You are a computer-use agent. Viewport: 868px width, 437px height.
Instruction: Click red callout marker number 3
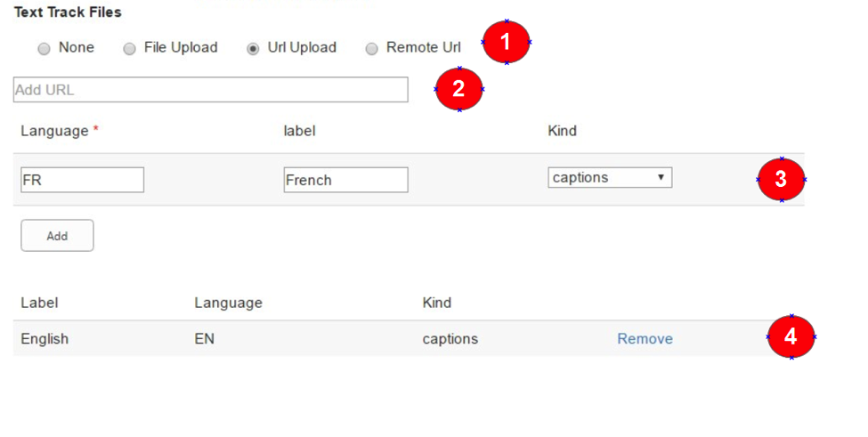pyautogui.click(x=781, y=180)
